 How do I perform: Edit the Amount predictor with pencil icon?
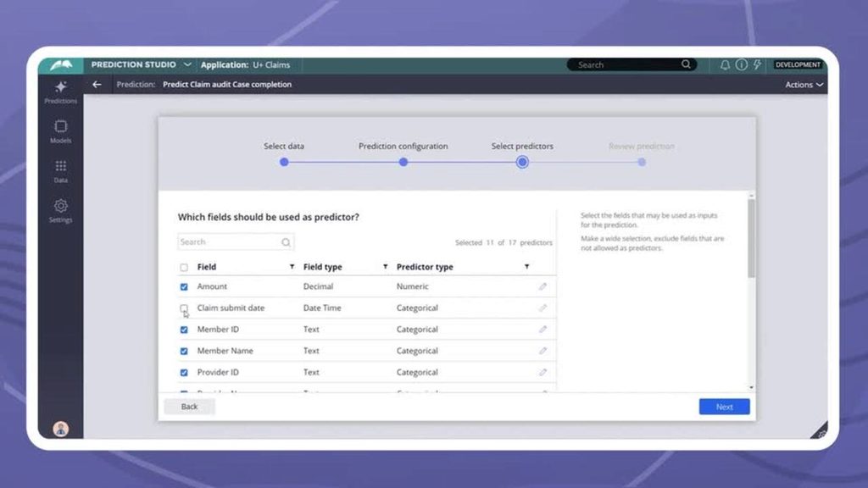coord(542,286)
